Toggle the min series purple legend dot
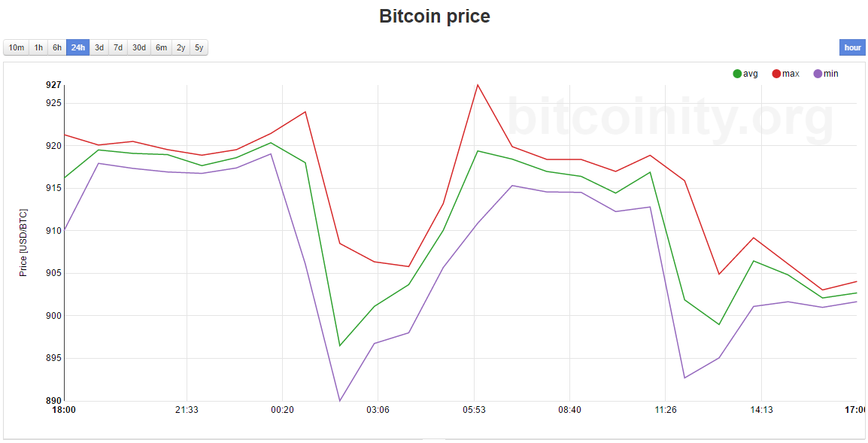Image resolution: width=868 pixels, height=443 pixels. click(x=818, y=74)
